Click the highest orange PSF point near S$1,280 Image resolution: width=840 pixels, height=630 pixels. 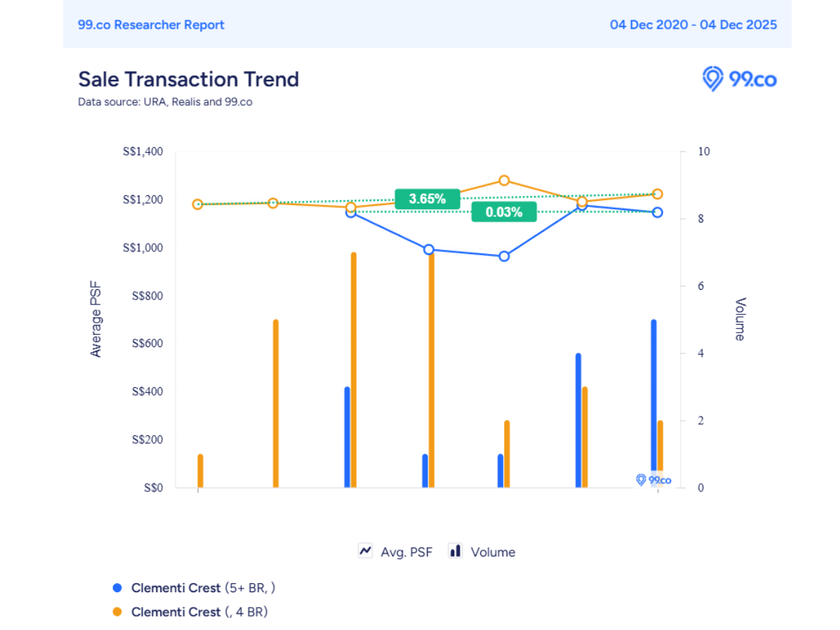pos(504,181)
